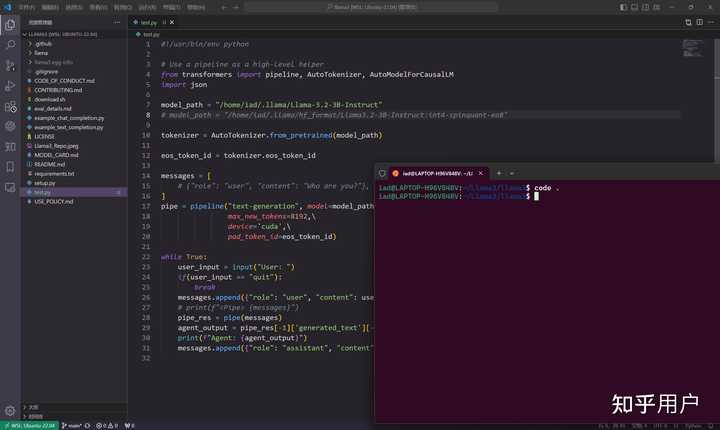720x430 pixels.
Task: Open the terminal profile dropdown arrow
Action: click(512, 173)
